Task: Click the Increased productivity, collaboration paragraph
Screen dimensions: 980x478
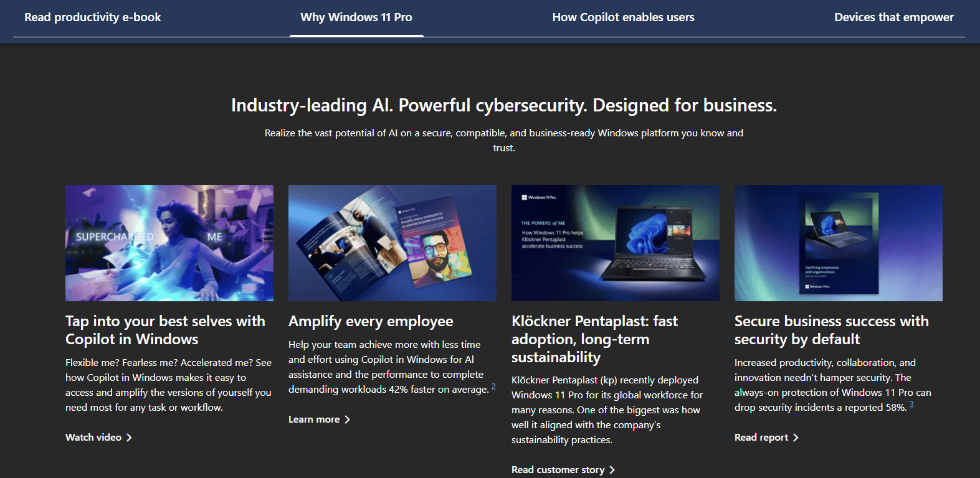Action: (833, 385)
